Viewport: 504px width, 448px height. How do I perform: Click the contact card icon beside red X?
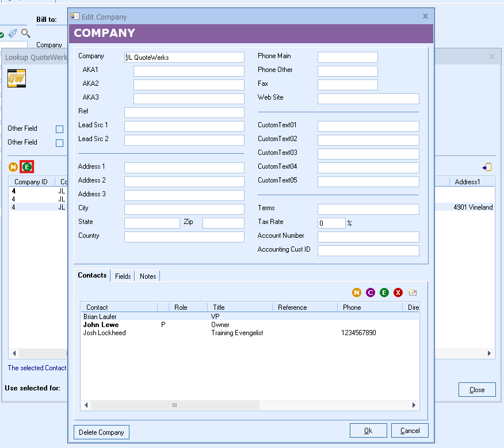(412, 292)
